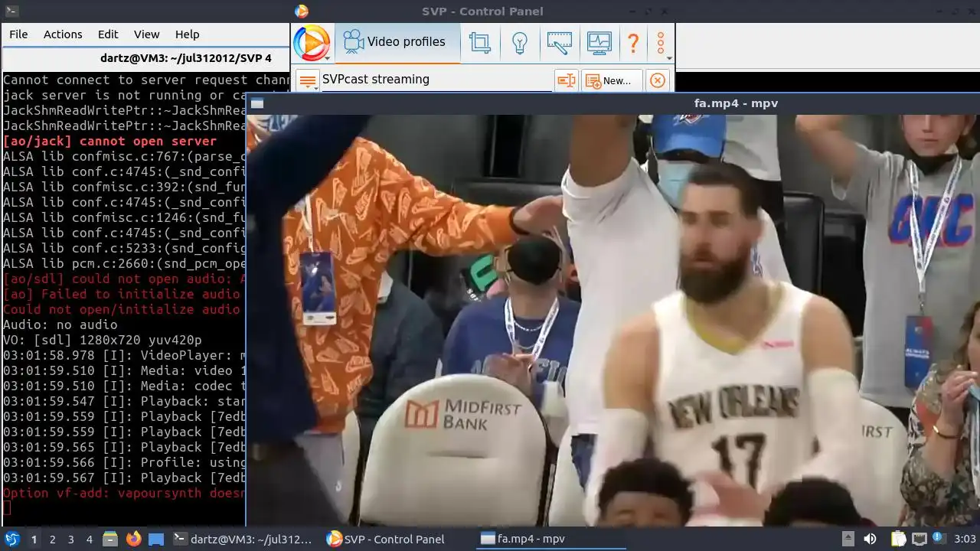The height and width of the screenshot is (551, 980).
Task: Open the Actions menu in terminal
Action: coord(63,34)
